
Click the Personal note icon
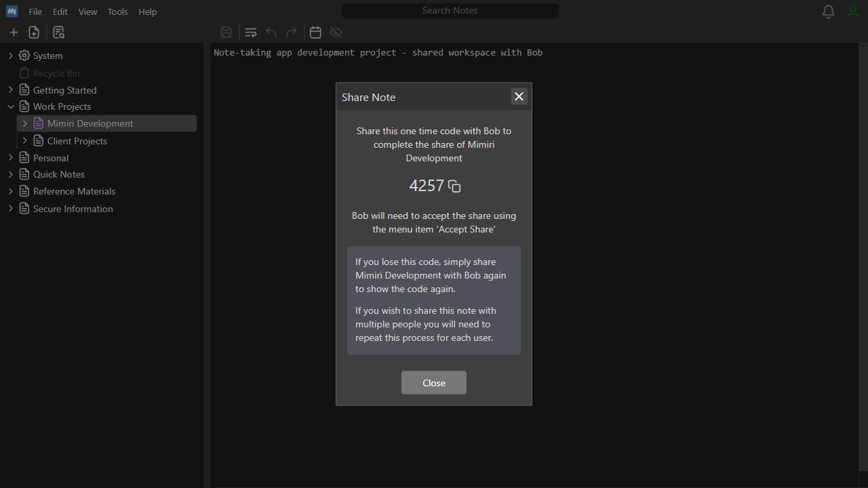coord(24,157)
